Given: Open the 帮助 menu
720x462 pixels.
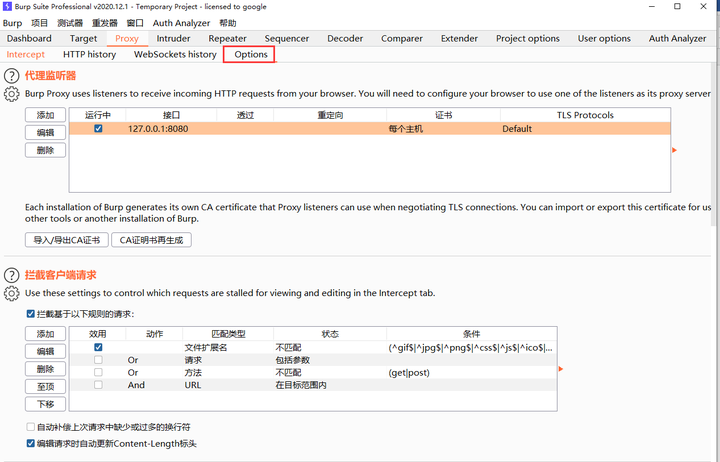Looking at the screenshot, I should pos(228,23).
